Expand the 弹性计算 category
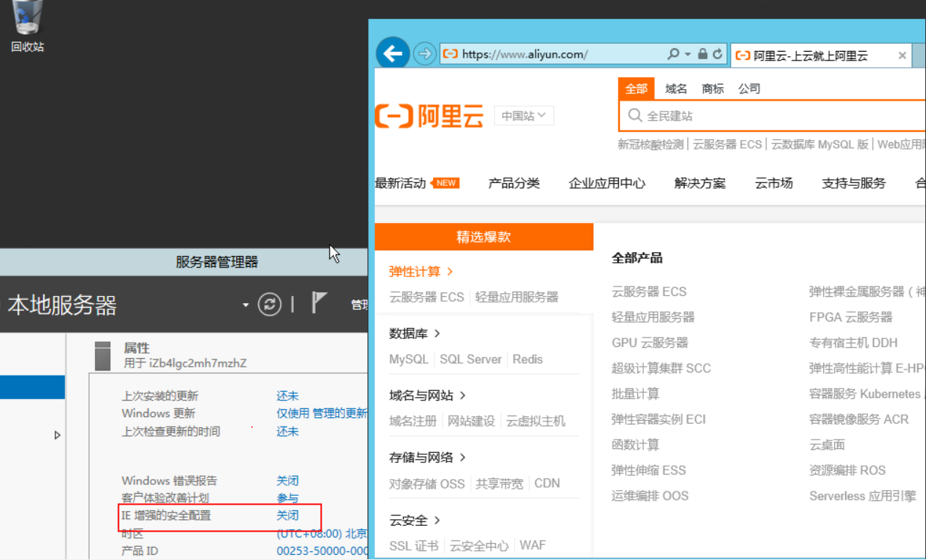Viewport: 926px width, 560px height. coord(421,271)
